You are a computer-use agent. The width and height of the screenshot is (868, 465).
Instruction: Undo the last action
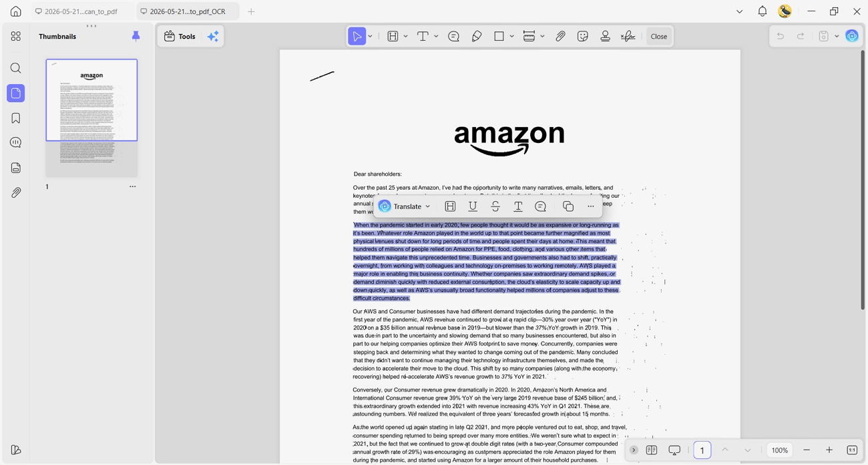(x=780, y=36)
